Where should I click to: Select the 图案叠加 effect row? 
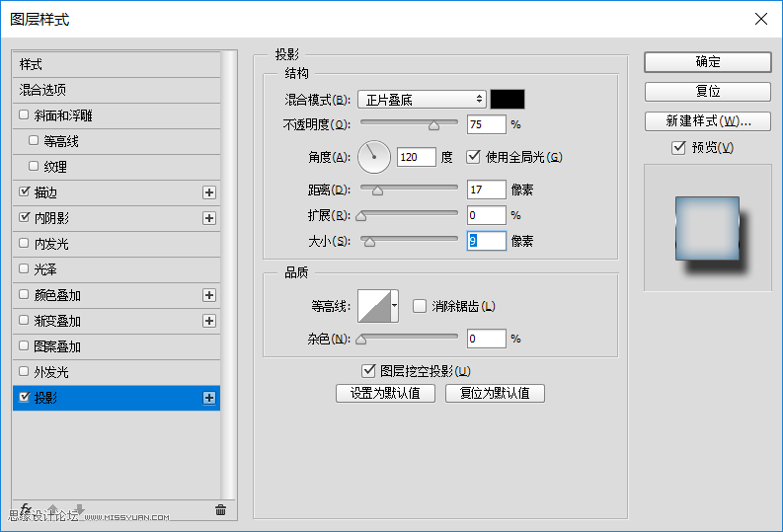(117, 346)
